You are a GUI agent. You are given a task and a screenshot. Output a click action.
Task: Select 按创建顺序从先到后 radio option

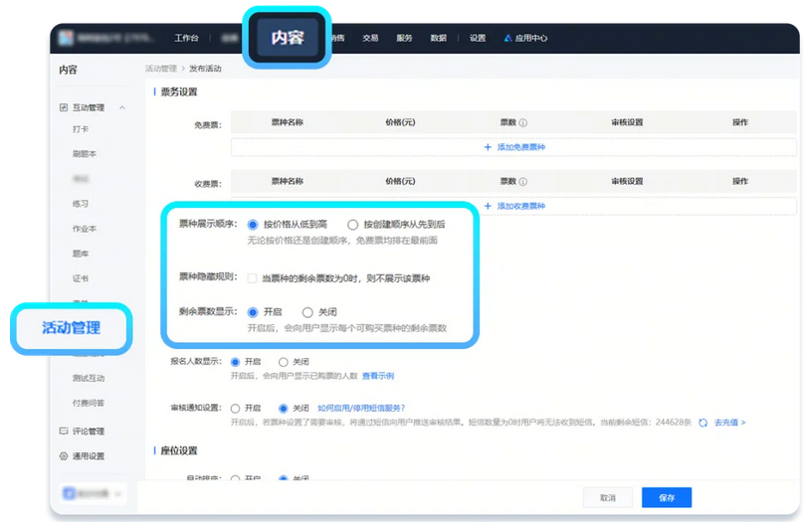coord(352,225)
